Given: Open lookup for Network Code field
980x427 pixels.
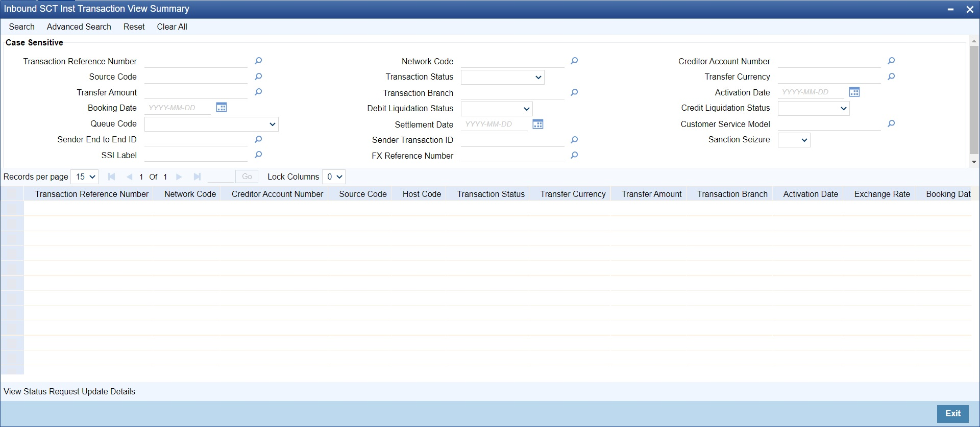Looking at the screenshot, I should pyautogui.click(x=574, y=61).
